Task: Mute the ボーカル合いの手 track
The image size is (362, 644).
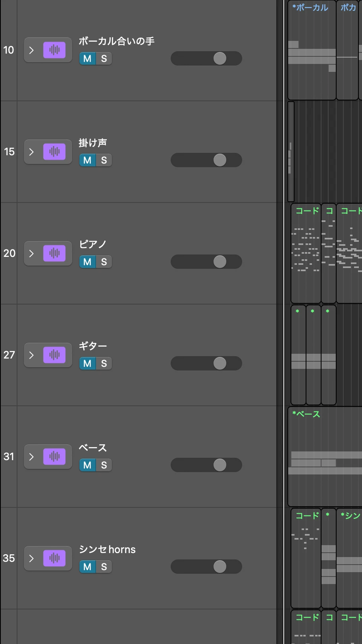Action: pyautogui.click(x=87, y=58)
